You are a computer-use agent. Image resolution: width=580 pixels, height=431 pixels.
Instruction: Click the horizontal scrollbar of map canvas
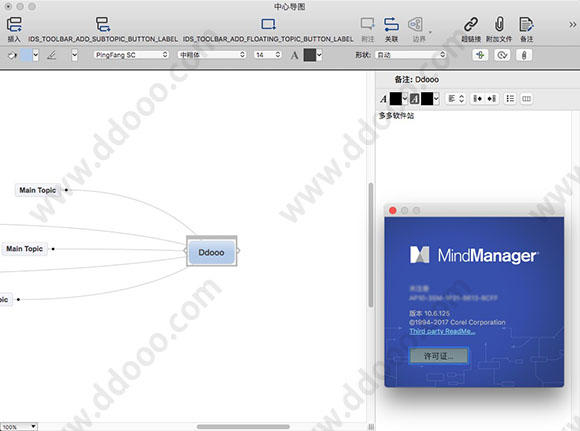click(x=243, y=427)
